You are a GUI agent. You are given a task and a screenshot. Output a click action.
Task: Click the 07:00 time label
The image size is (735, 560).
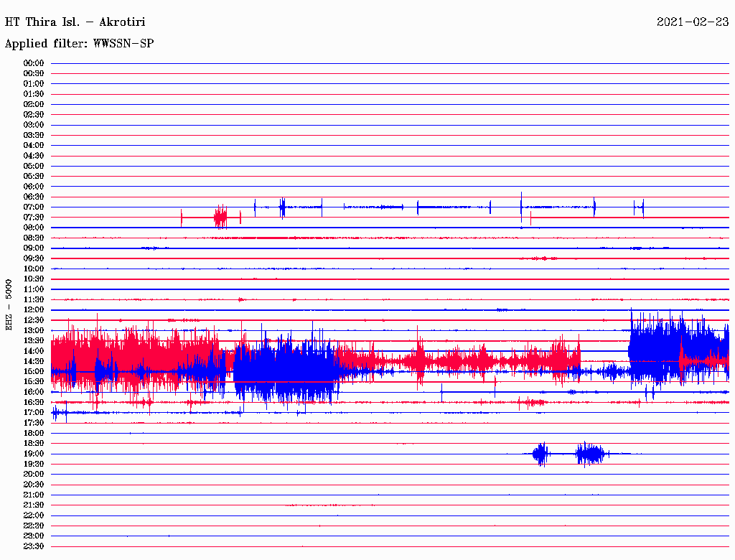coord(34,207)
